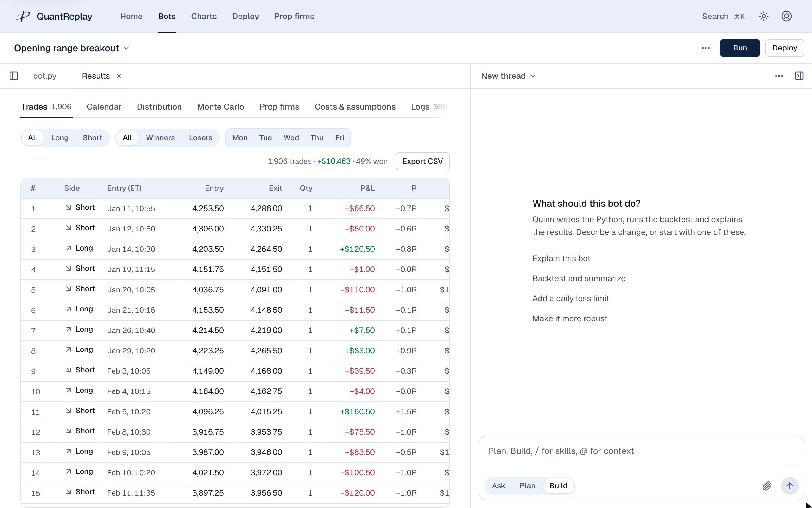The image size is (812, 508).
Task: Click the Long arrow icon in trade 8
Action: (69, 350)
